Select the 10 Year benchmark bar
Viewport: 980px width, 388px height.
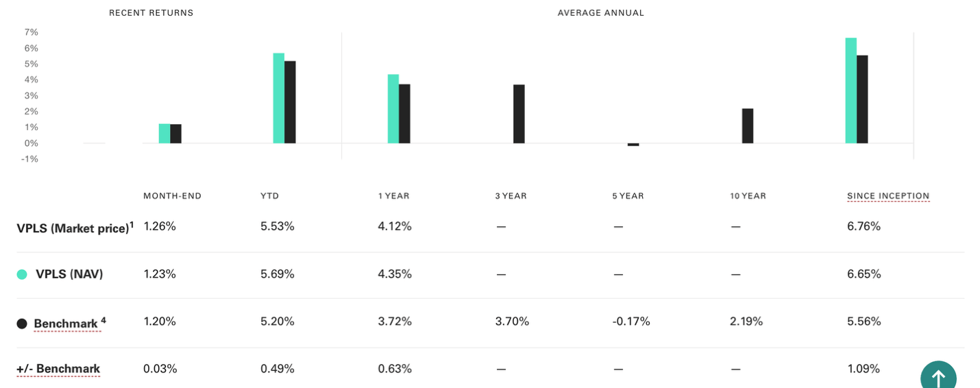748,126
